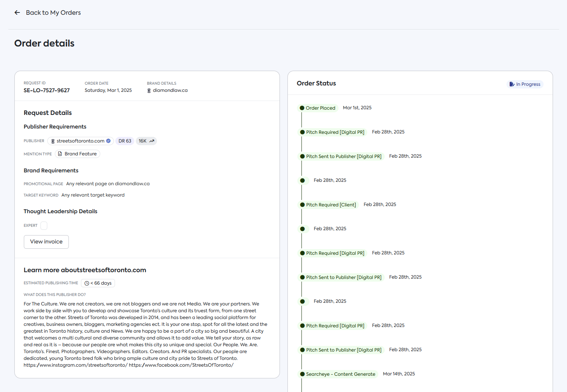Click the back arrow icon
The height and width of the screenshot is (392, 567).
coord(17,12)
